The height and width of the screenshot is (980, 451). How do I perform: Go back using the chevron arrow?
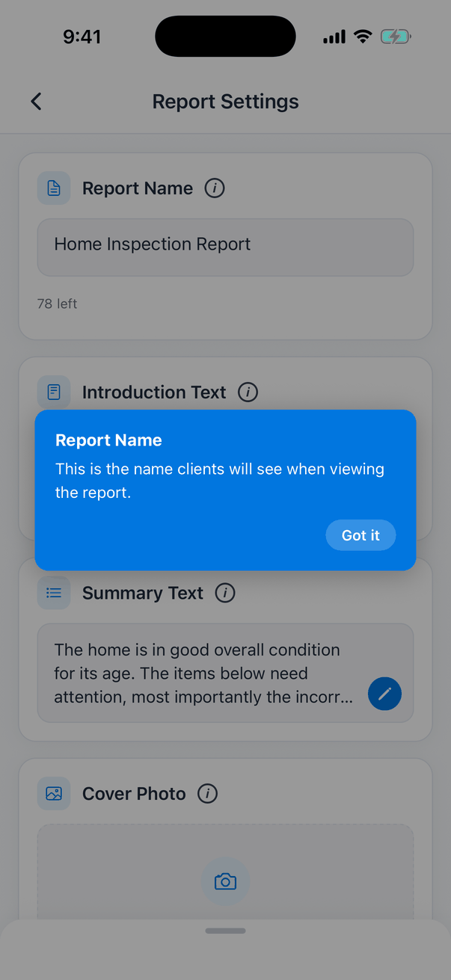click(36, 102)
